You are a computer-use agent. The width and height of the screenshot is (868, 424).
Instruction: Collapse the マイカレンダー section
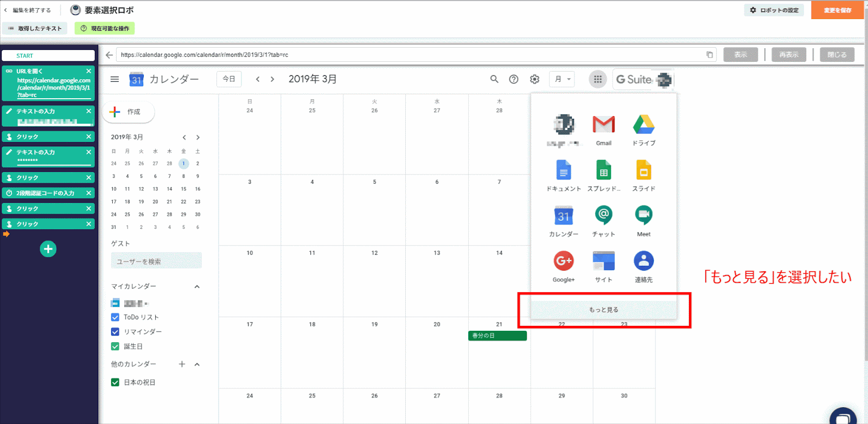coord(197,286)
